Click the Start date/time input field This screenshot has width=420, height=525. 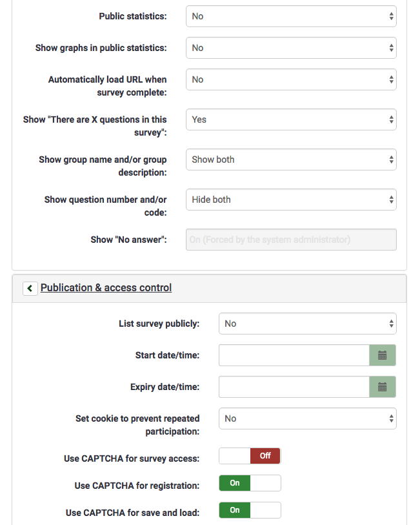294,355
